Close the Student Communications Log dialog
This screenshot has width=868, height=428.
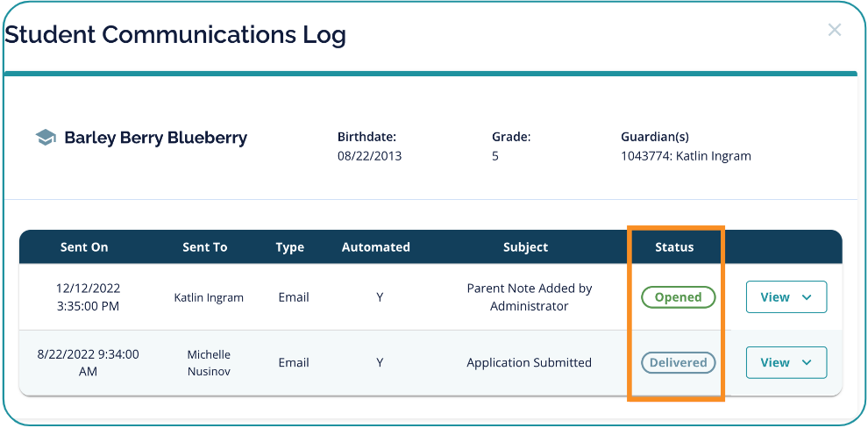point(834,31)
